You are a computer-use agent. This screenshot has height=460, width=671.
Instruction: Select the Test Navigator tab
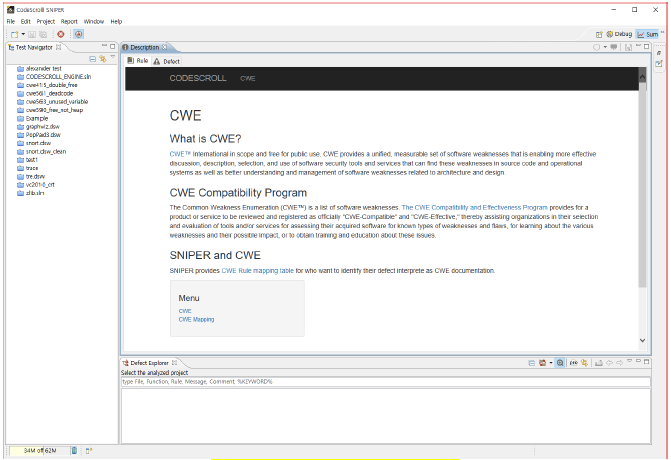34,47
